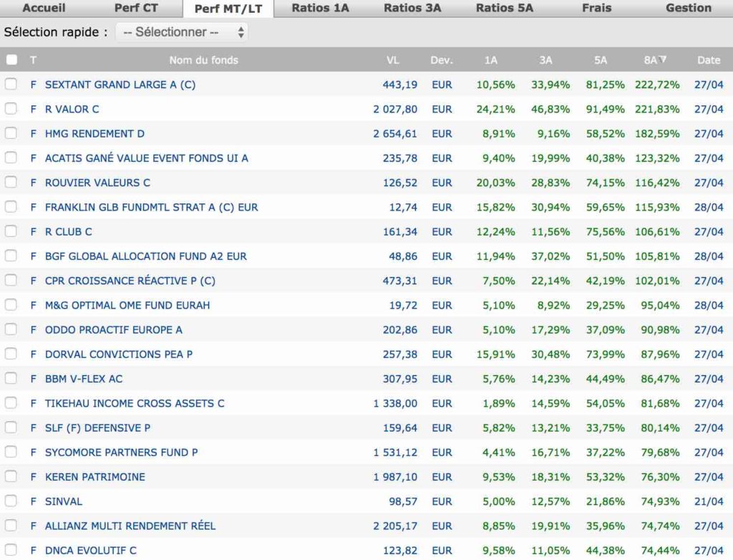This screenshot has width=733, height=560.
Task: Sort by the 8A column header
Action: (655, 60)
